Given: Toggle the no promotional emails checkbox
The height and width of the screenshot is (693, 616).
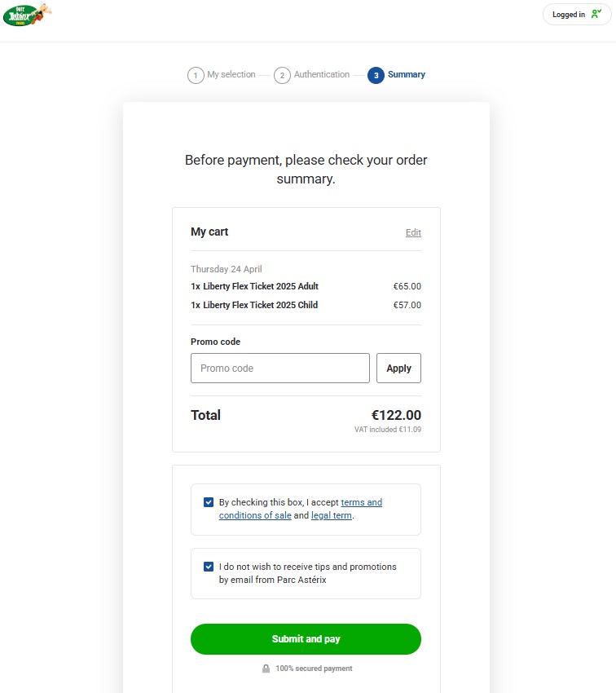Looking at the screenshot, I should 209,567.
